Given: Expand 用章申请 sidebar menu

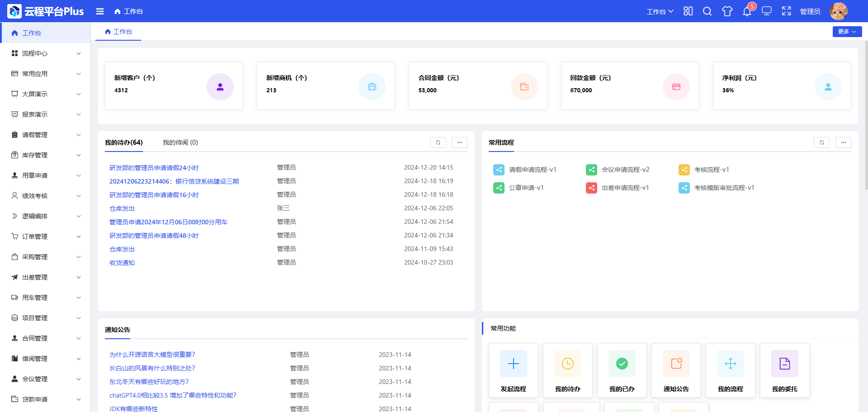Looking at the screenshot, I should [x=45, y=175].
